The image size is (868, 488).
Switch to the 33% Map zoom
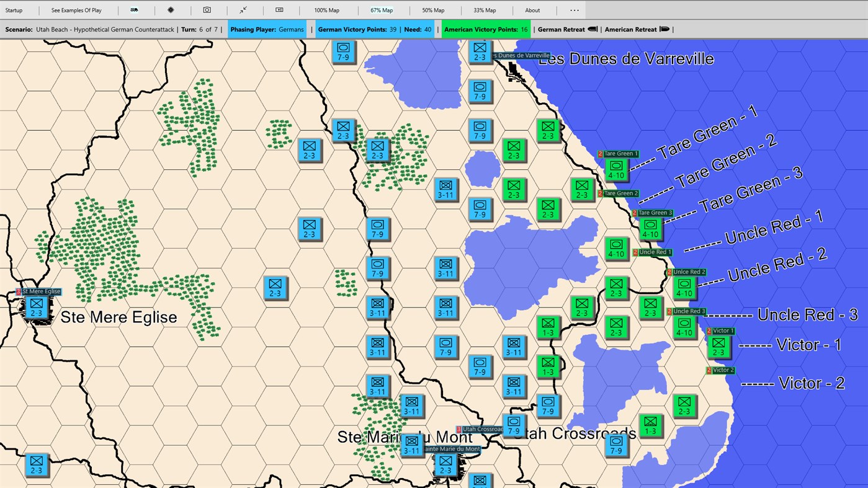[x=485, y=10]
